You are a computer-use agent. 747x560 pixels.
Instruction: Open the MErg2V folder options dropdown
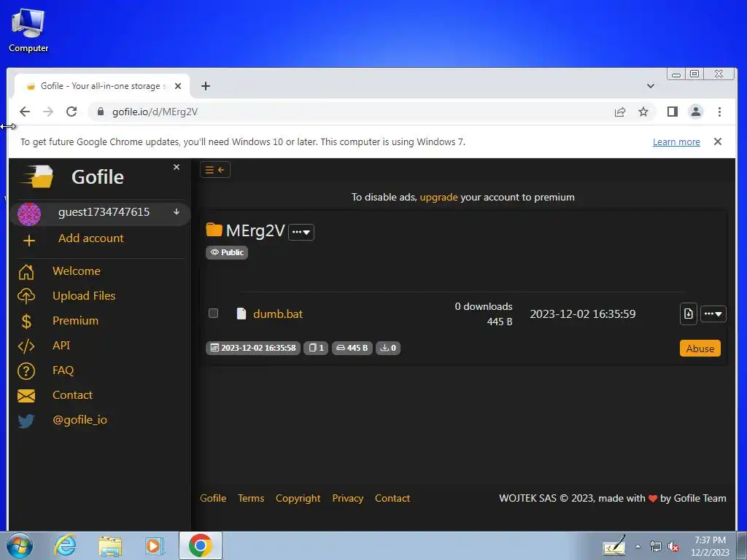click(x=301, y=232)
